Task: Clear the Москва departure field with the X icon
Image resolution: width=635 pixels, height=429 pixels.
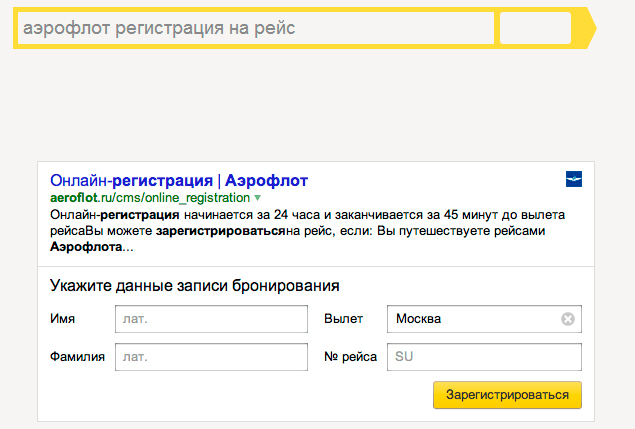Action: tap(568, 319)
